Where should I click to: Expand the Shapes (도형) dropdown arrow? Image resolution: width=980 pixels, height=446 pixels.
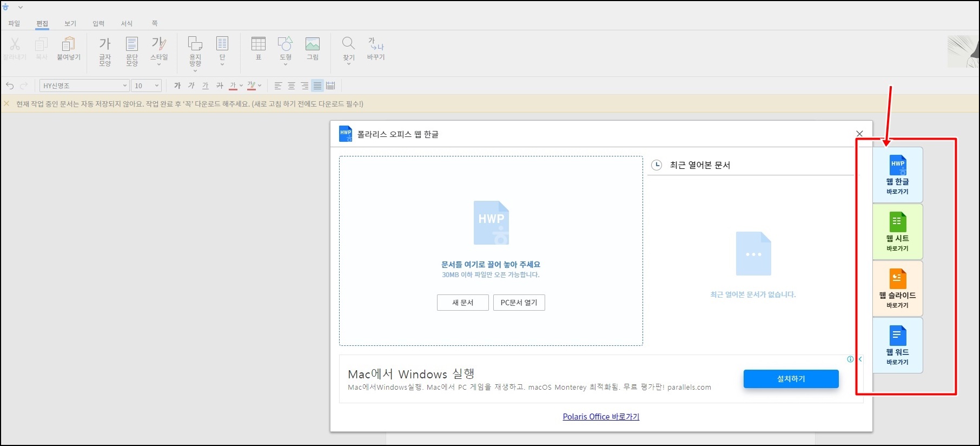pyautogui.click(x=286, y=64)
